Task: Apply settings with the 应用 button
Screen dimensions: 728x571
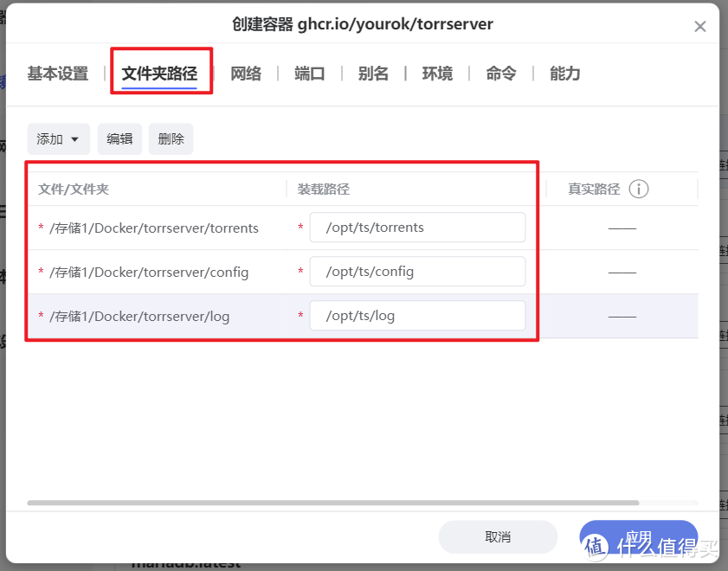Action: pos(638,536)
